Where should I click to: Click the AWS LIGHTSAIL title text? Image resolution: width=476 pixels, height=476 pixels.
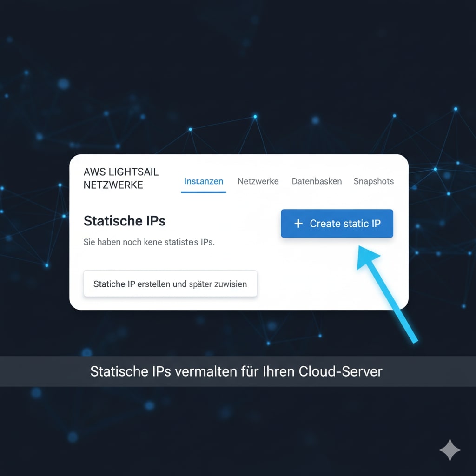[x=121, y=172]
